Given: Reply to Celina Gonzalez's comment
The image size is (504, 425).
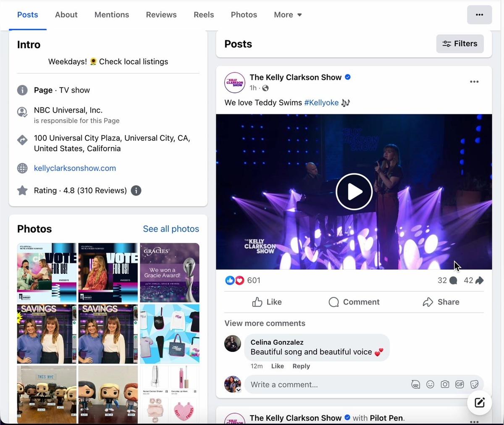Looking at the screenshot, I should pos(301,366).
